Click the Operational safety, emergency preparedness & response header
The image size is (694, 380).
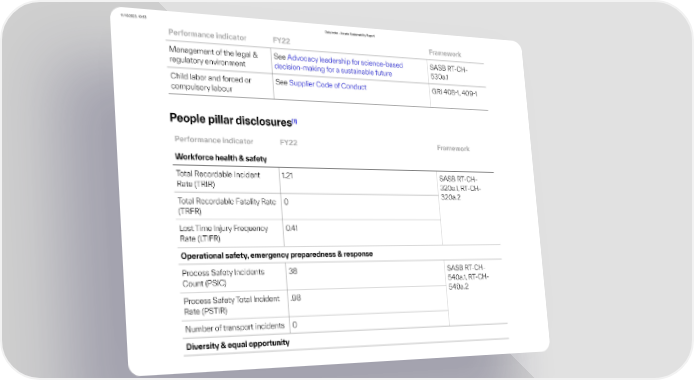(x=277, y=255)
